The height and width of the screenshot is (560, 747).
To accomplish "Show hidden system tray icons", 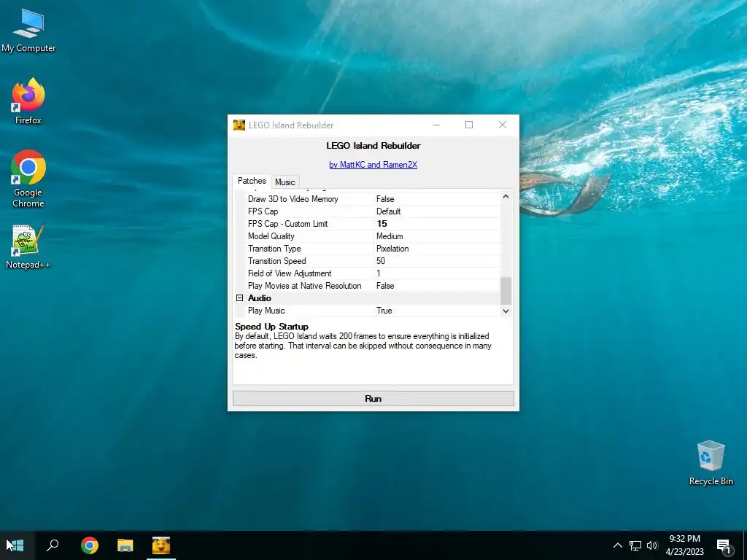I will click(x=617, y=545).
